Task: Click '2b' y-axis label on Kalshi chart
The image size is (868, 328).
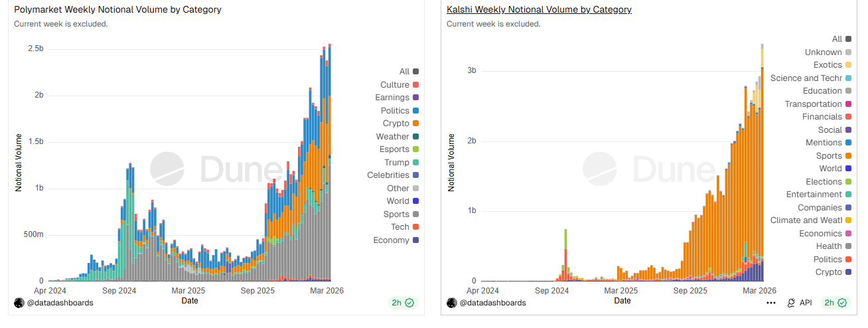Action: 470,141
